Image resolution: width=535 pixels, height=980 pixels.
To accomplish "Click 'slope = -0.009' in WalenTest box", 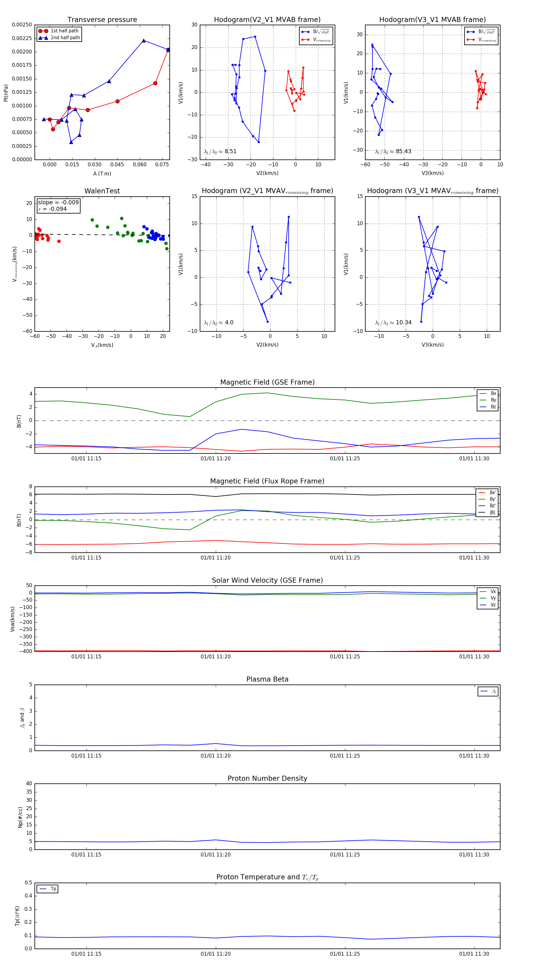I will coord(58,203).
